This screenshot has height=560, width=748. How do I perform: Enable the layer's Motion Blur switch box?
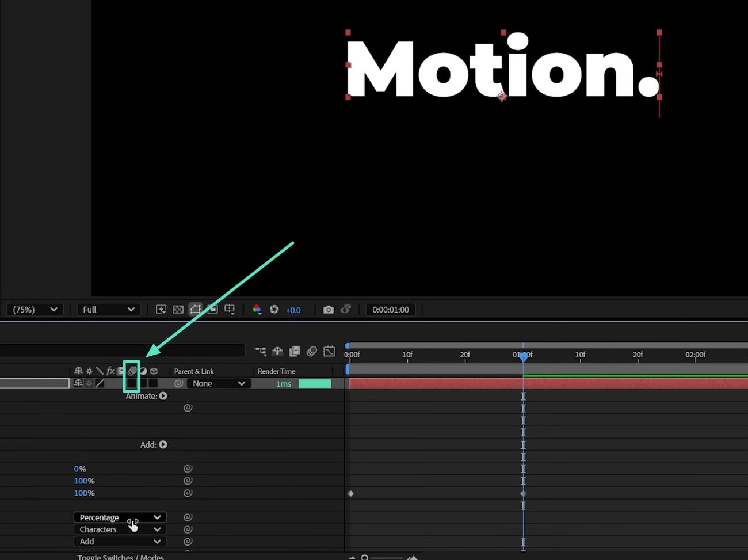(x=132, y=383)
